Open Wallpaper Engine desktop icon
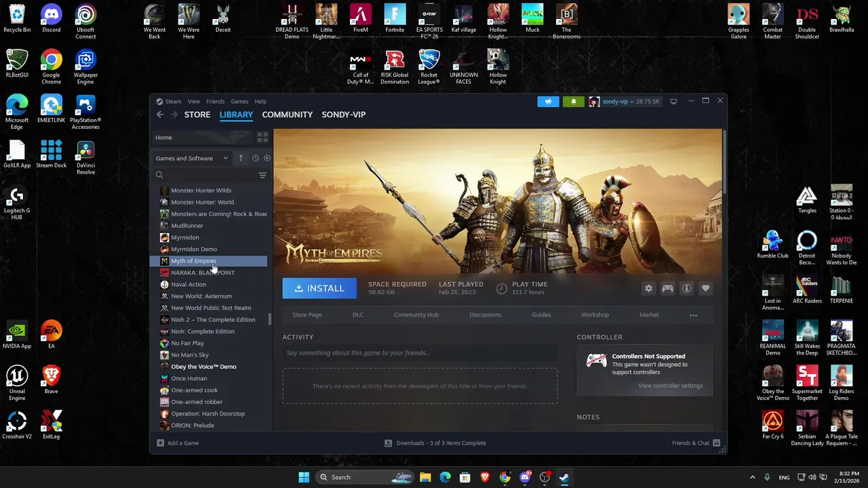868x488 pixels. pyautogui.click(x=85, y=67)
